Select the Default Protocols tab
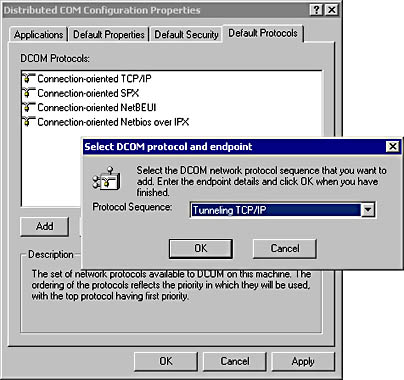 click(x=263, y=33)
